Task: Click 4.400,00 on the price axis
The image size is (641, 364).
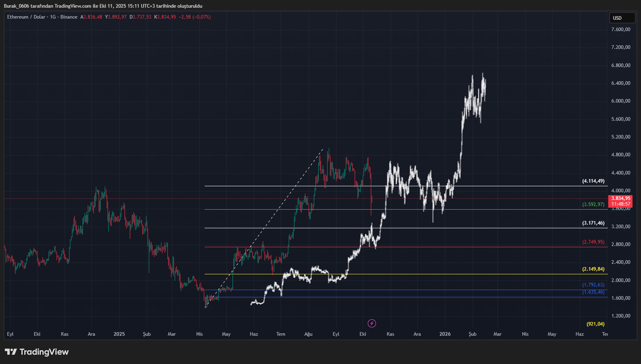Action: tap(622, 173)
